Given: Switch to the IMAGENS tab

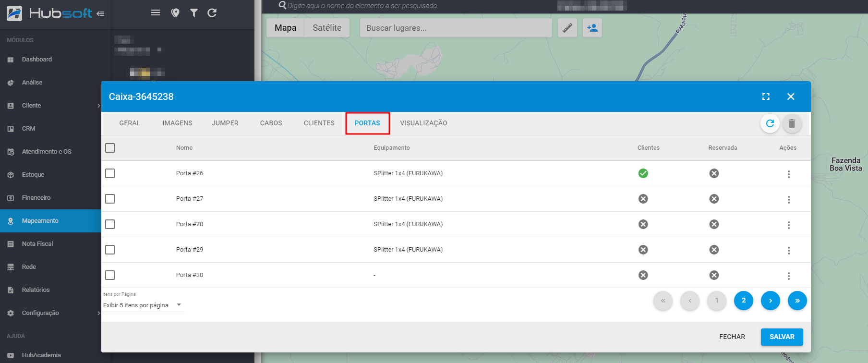Looking at the screenshot, I should tap(177, 123).
